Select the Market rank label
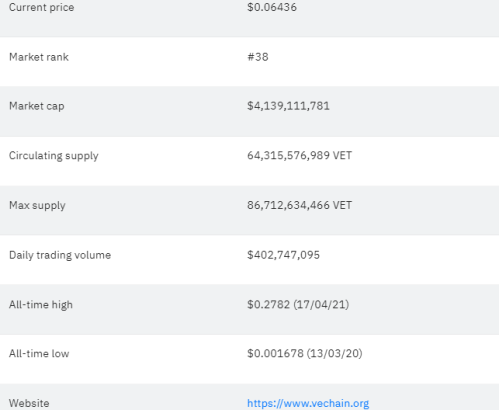 tap(39, 57)
